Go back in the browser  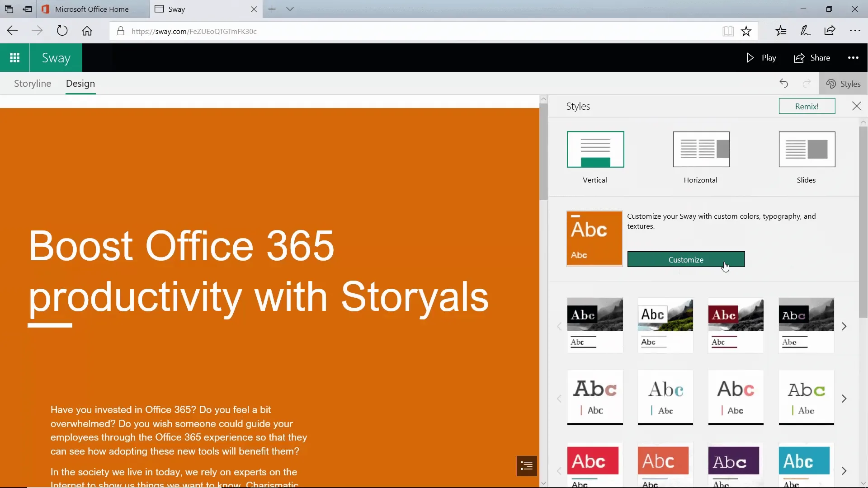[13, 31]
